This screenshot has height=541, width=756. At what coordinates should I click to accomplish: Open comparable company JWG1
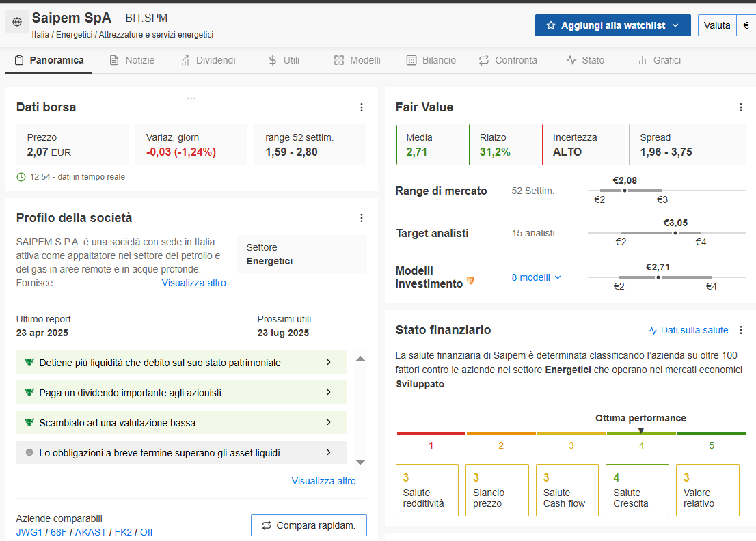tap(29, 532)
